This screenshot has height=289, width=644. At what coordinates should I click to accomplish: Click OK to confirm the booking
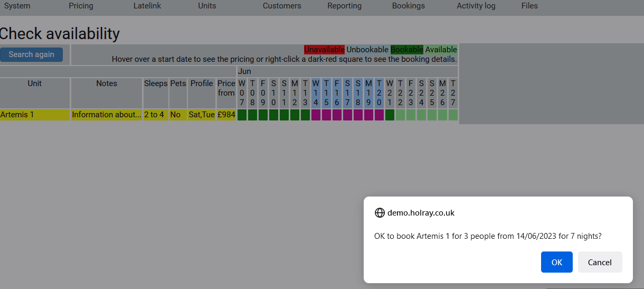click(x=556, y=262)
